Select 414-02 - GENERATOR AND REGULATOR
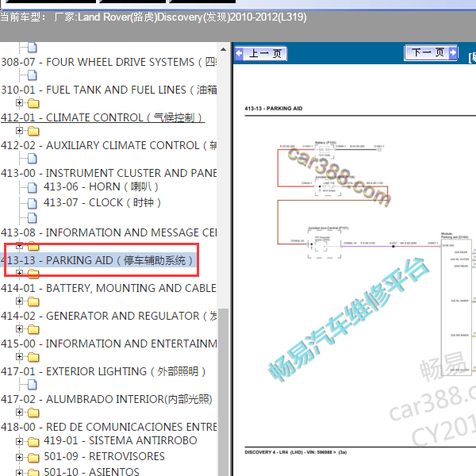The width and height of the screenshot is (476, 476). (x=109, y=316)
